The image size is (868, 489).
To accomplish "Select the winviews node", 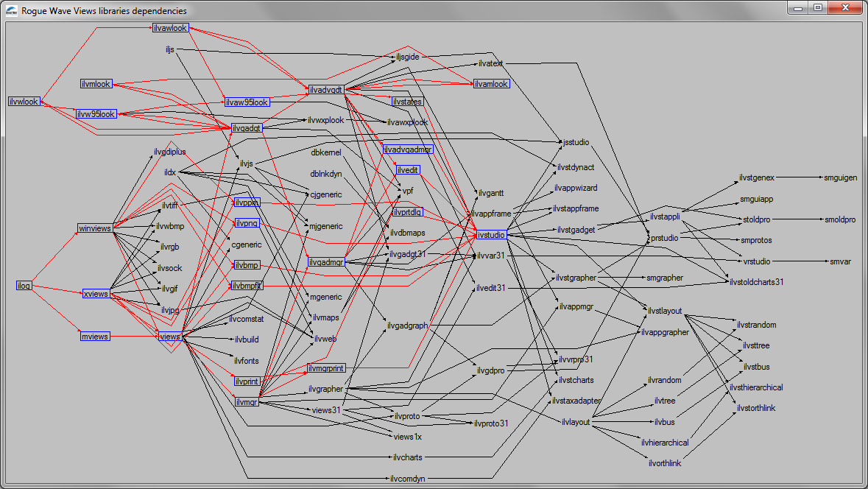I will click(95, 228).
